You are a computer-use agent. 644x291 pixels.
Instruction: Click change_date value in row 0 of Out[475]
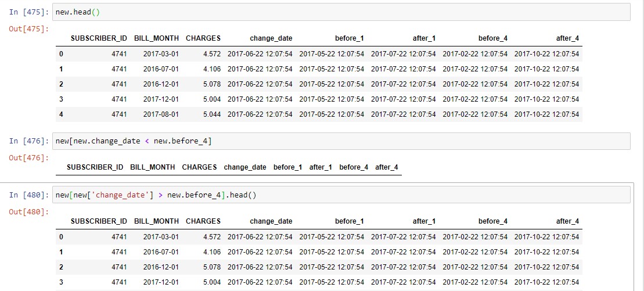(x=260, y=54)
